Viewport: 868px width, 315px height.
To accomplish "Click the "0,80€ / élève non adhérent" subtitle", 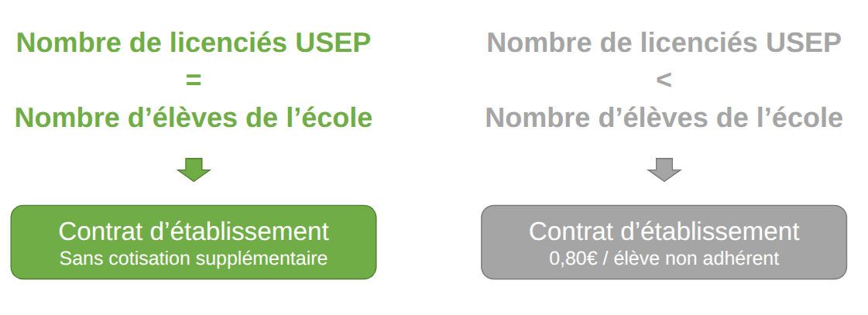I will (664, 259).
